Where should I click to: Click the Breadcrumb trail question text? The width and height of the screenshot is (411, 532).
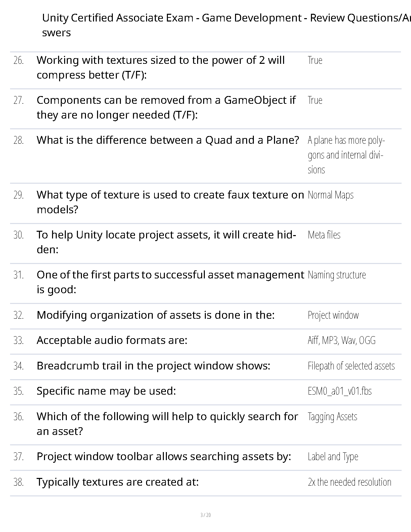(153, 365)
